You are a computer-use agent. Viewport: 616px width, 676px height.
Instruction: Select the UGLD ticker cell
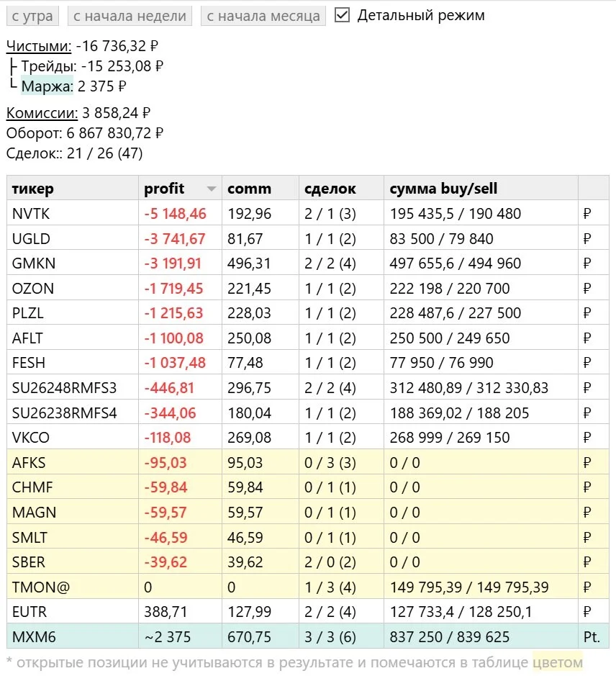[x=73, y=238]
